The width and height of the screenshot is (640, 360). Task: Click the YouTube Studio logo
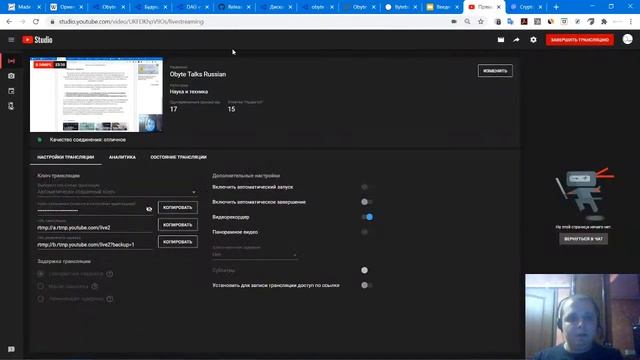(38, 40)
